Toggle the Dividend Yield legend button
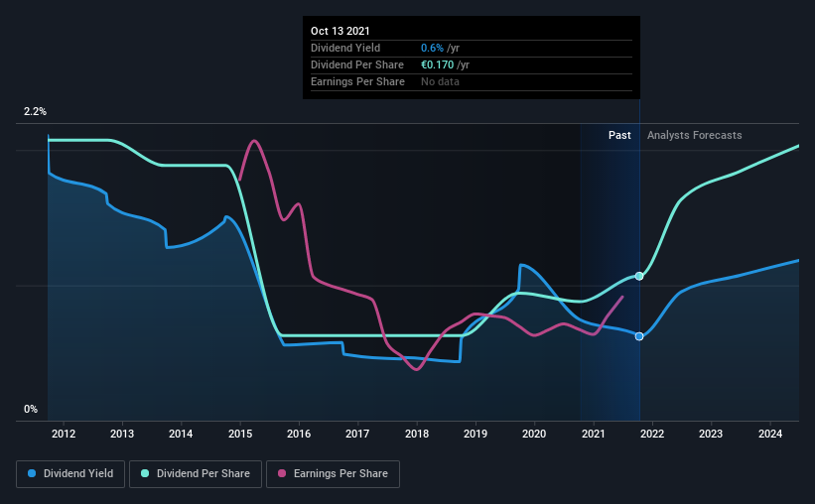Image resolution: width=815 pixels, height=504 pixels. [x=70, y=474]
